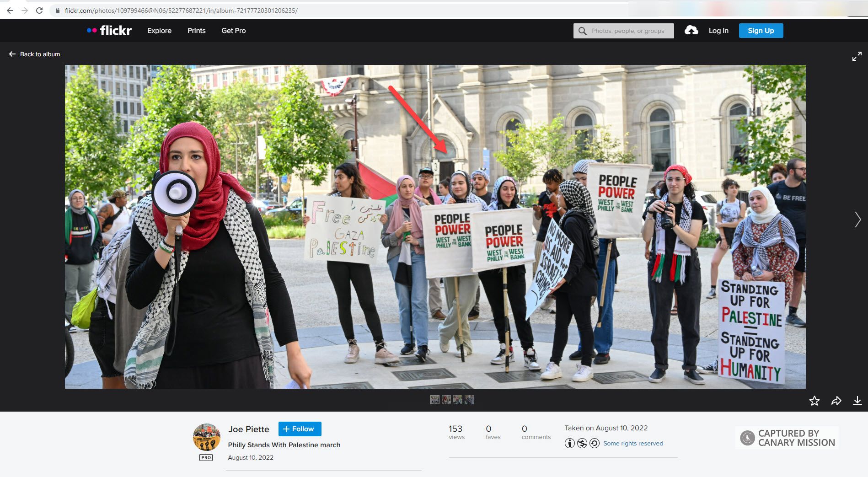This screenshot has height=477, width=868.
Task: Follow Joe Piette
Action: [300, 429]
